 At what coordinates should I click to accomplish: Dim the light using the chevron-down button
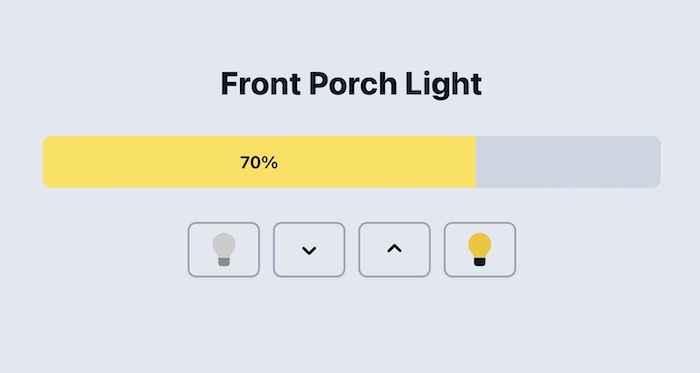point(309,249)
